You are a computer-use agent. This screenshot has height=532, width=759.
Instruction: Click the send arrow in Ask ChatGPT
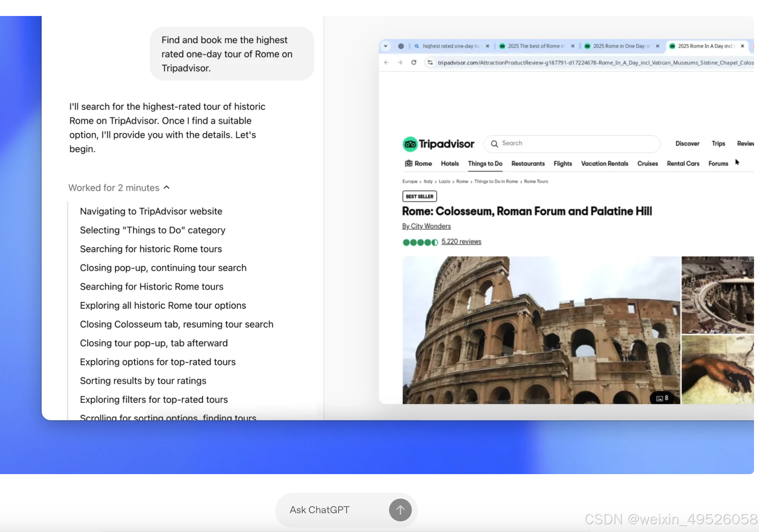point(400,510)
